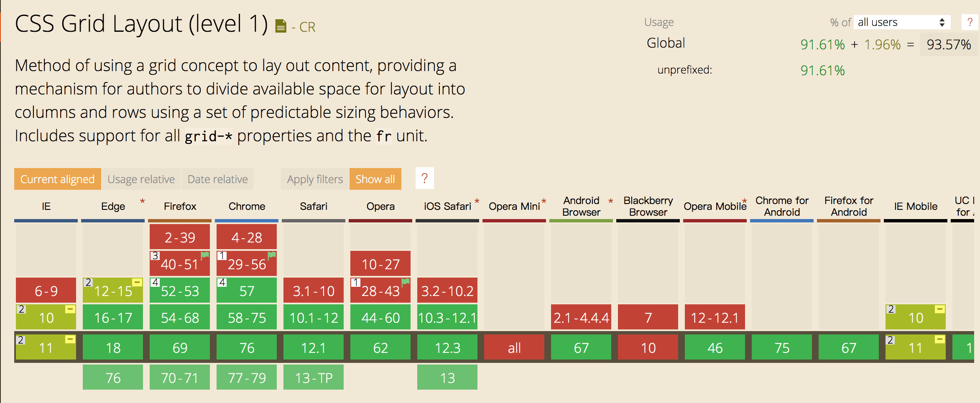Click the asterisk next to iOS Safari header

point(477,202)
